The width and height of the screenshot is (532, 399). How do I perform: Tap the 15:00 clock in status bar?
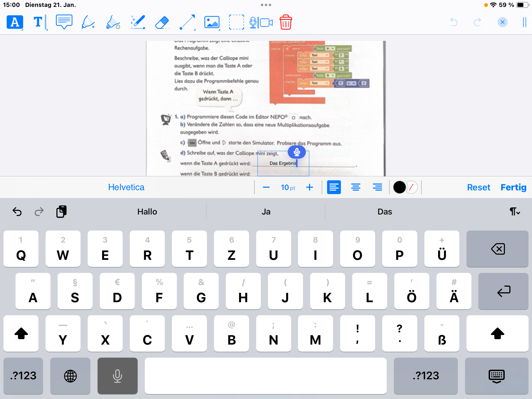(x=11, y=5)
